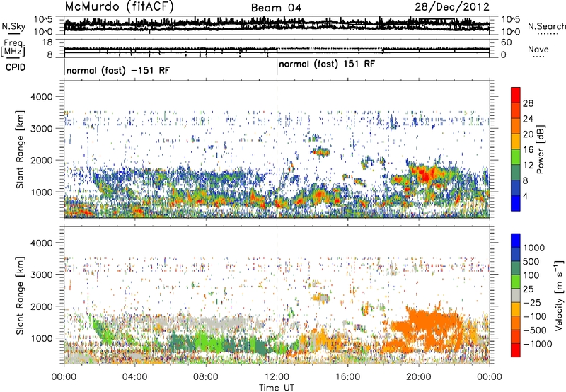Click the "28" Power colorbar value
Viewport: 566px width, 392px height.
click(528, 103)
